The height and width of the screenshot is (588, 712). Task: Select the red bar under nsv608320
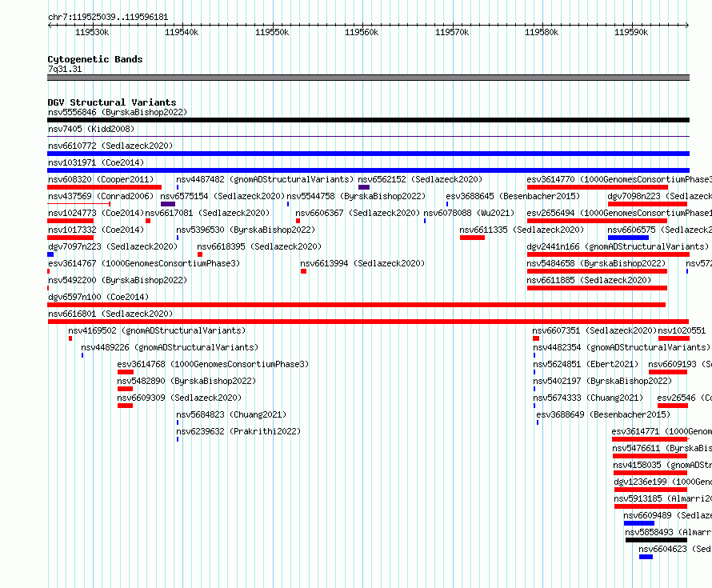coord(105,187)
